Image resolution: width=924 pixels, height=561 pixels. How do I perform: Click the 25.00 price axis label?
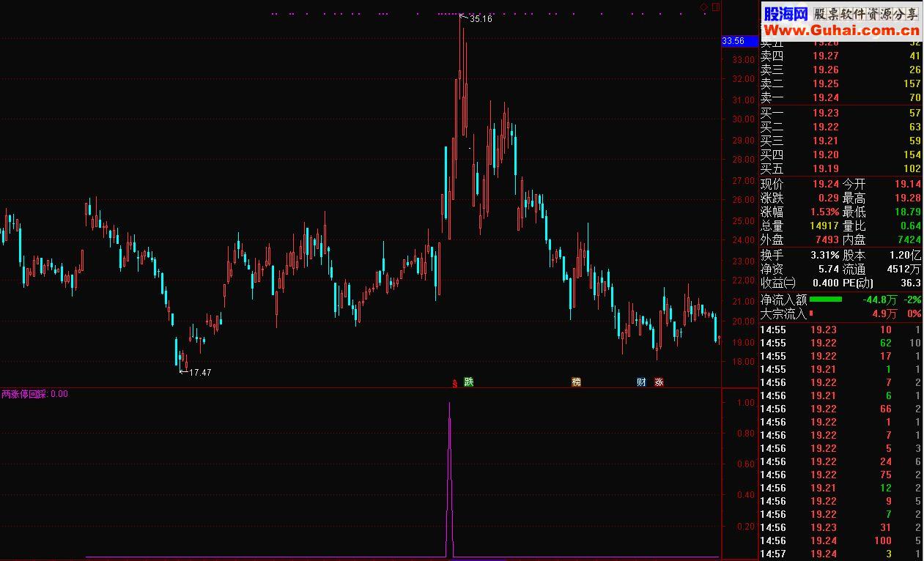tap(744, 220)
